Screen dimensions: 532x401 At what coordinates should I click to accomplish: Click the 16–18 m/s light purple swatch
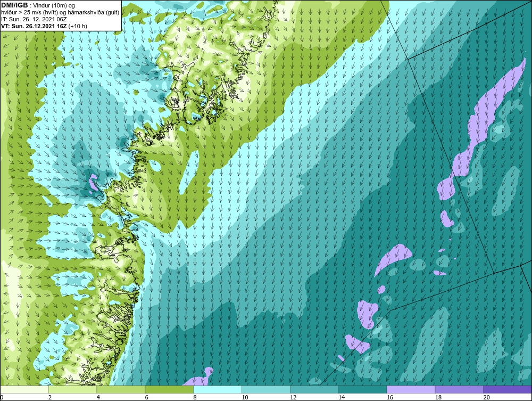point(411,389)
